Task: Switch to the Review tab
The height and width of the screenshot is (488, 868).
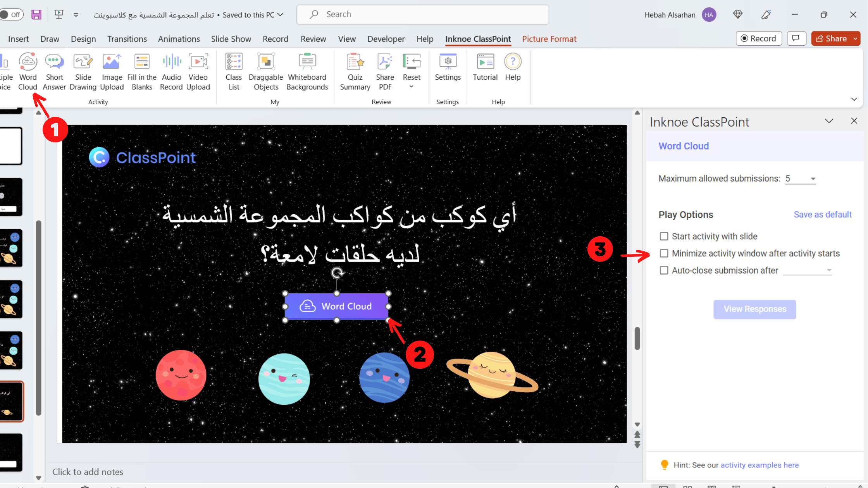Action: [313, 39]
